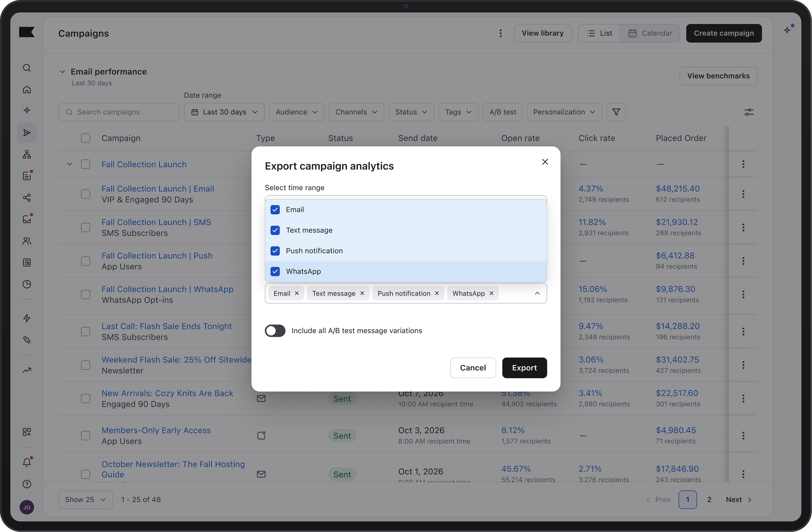Image resolution: width=812 pixels, height=532 pixels.
Task: Open the funnel filter icon
Action: [x=616, y=112]
